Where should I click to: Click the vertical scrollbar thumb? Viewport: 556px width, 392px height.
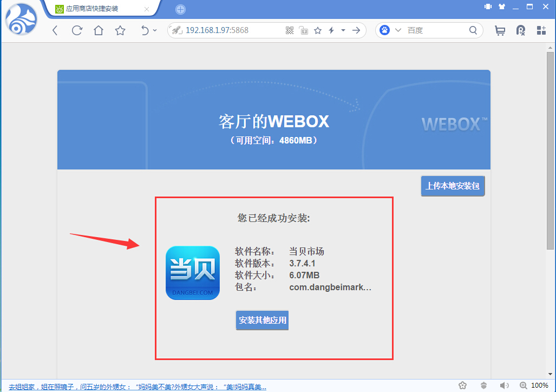(x=551, y=151)
